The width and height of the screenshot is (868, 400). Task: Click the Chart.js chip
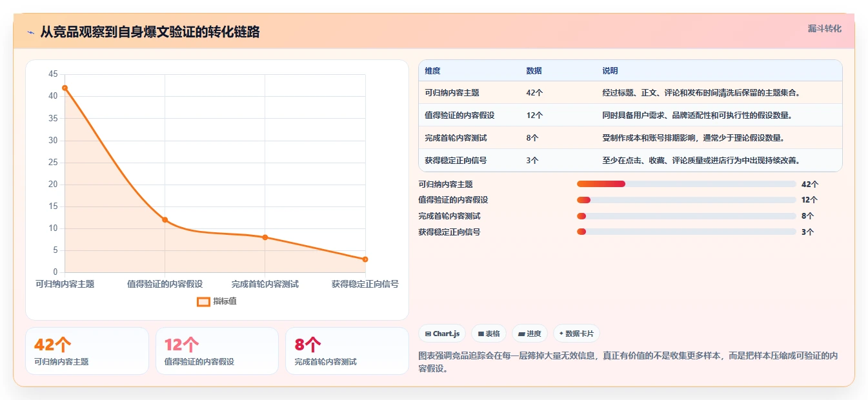click(442, 334)
